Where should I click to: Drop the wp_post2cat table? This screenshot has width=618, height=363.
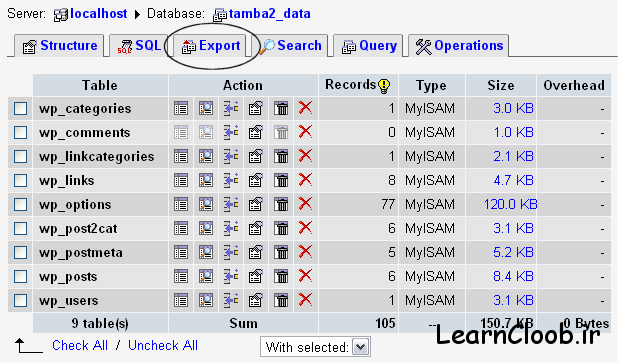tap(305, 228)
